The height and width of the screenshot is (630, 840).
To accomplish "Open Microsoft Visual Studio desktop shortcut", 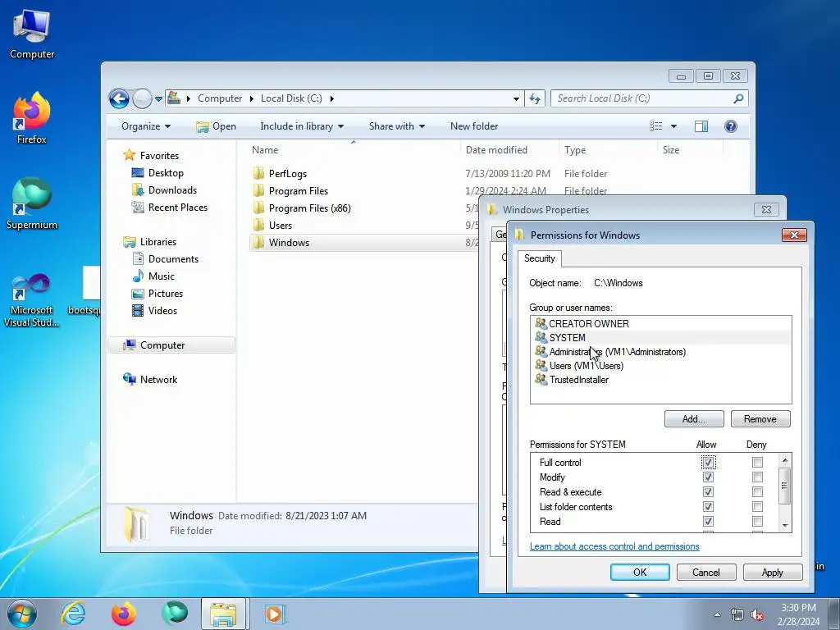I will coord(32,300).
